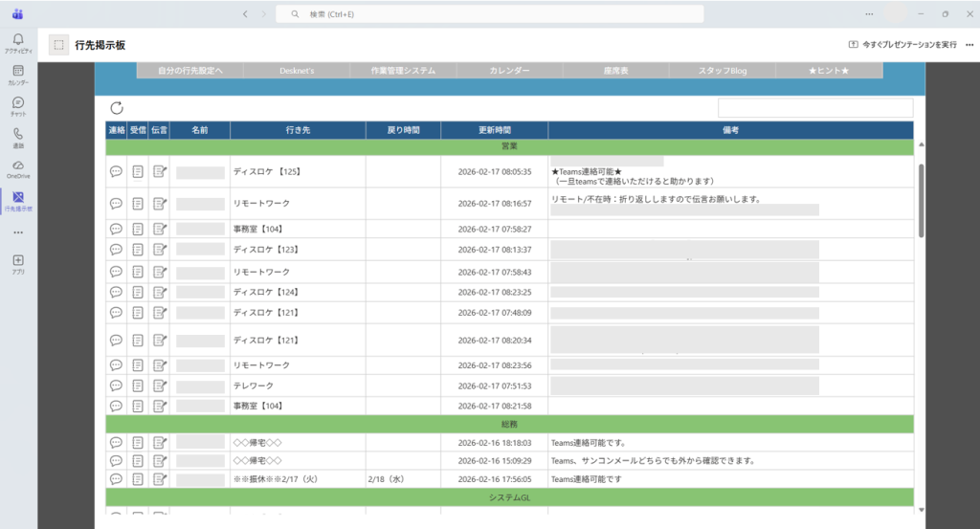980x529 pixels.
Task: Open 通話 from the left rail
Action: tap(18, 138)
